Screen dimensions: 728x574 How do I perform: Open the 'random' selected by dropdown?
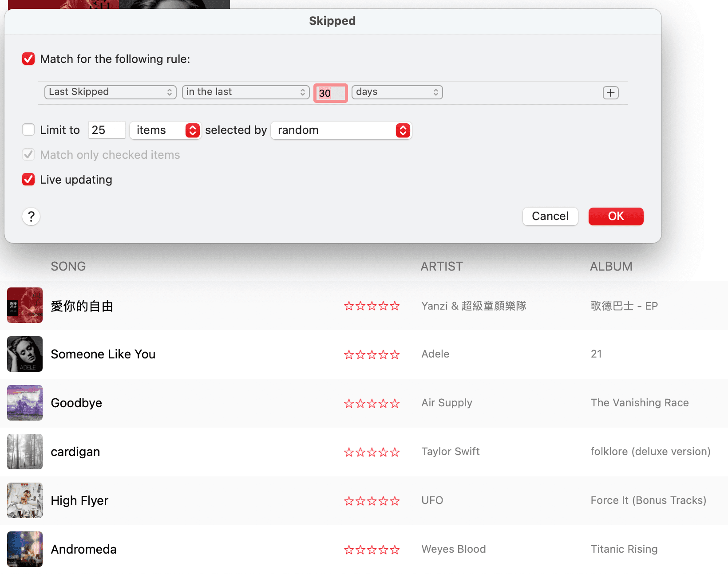(x=341, y=130)
